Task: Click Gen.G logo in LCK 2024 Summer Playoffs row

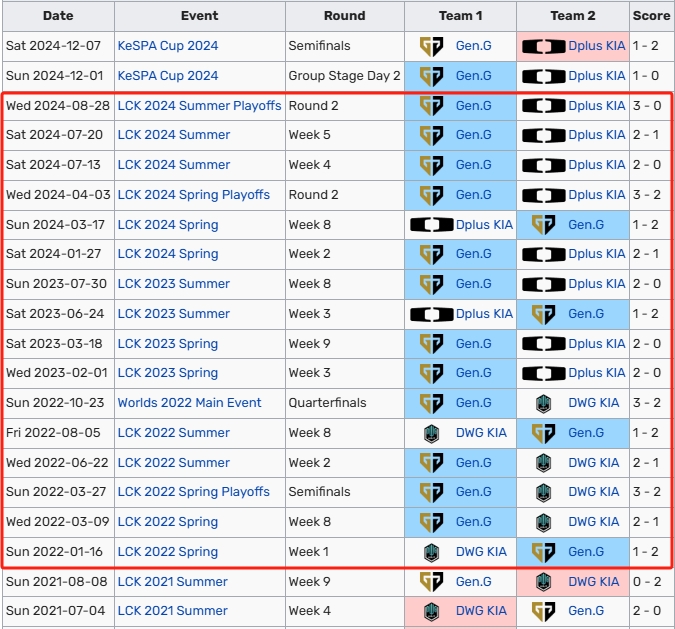Action: click(x=431, y=106)
